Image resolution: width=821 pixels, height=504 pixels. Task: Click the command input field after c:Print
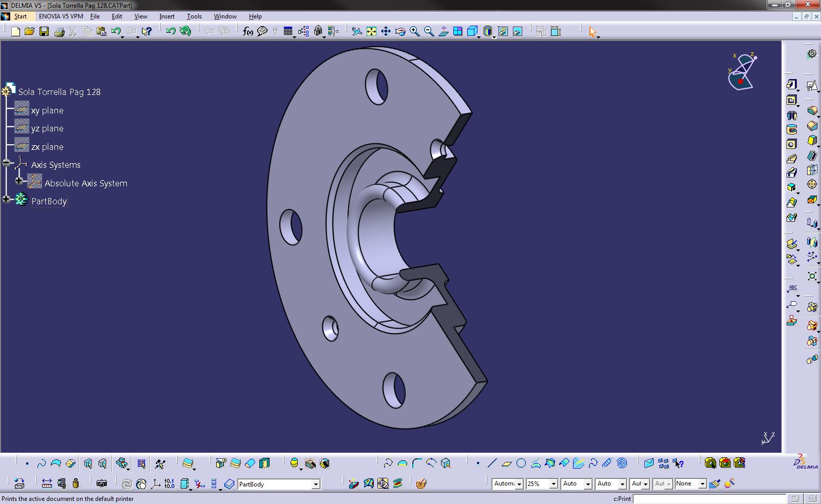point(709,498)
